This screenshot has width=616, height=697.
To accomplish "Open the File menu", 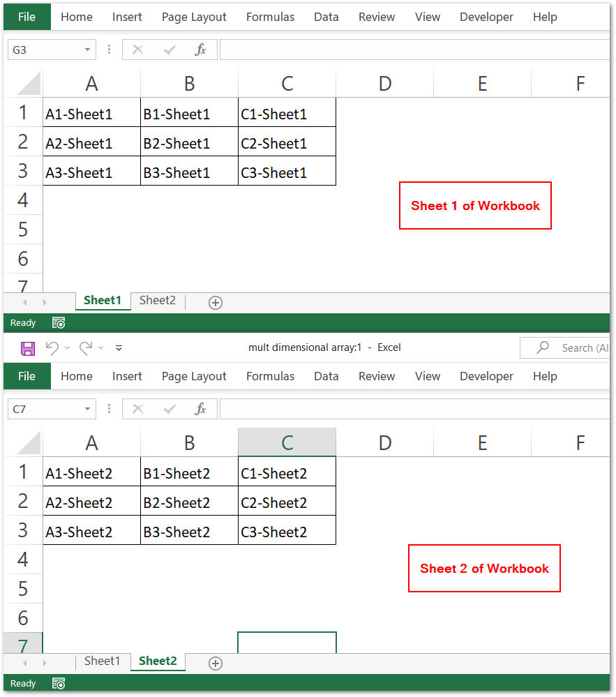I will click(26, 17).
